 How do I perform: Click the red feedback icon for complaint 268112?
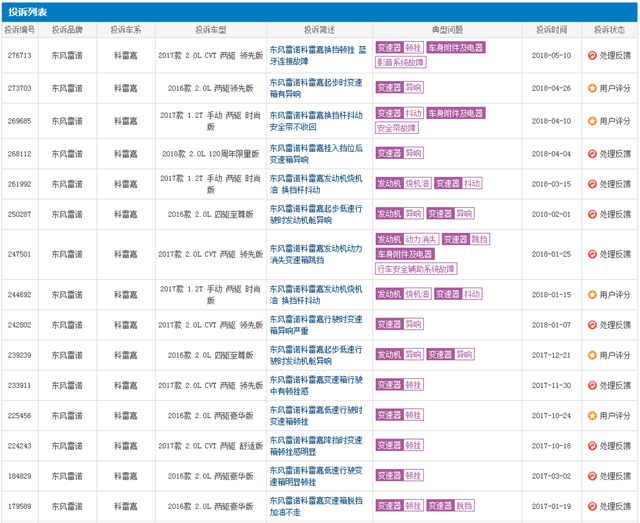(x=592, y=154)
